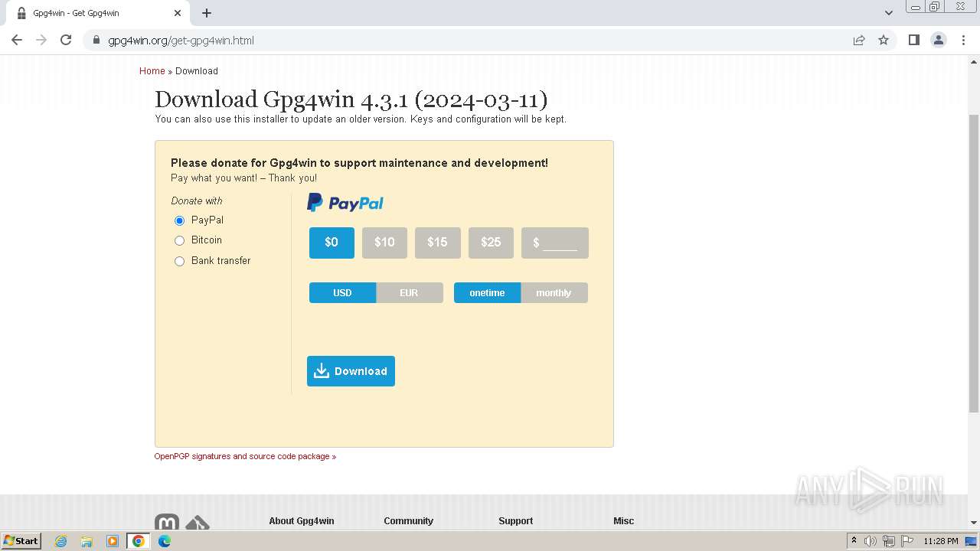This screenshot has height=551, width=980.
Task: Click the PayPal logo
Action: (x=345, y=203)
